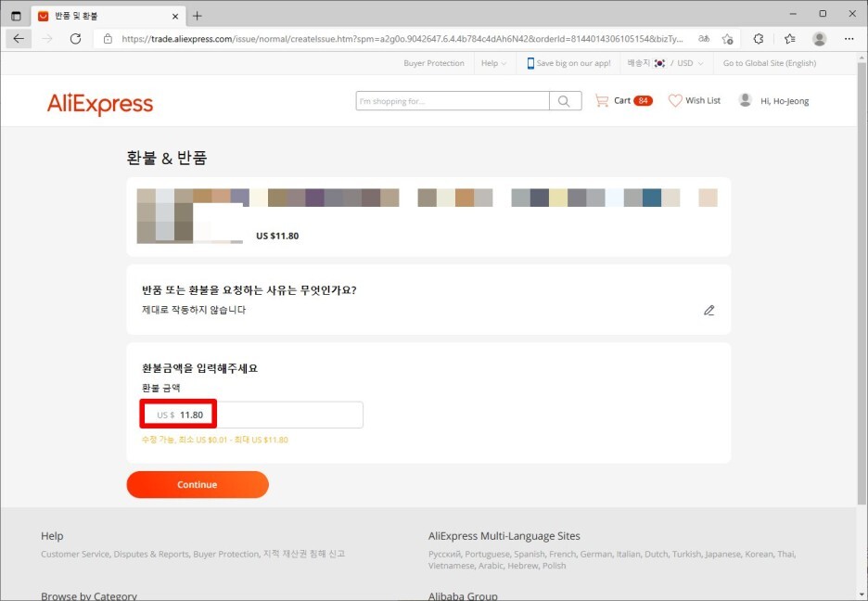
Task: Open the shopping cart icon
Action: tap(601, 101)
